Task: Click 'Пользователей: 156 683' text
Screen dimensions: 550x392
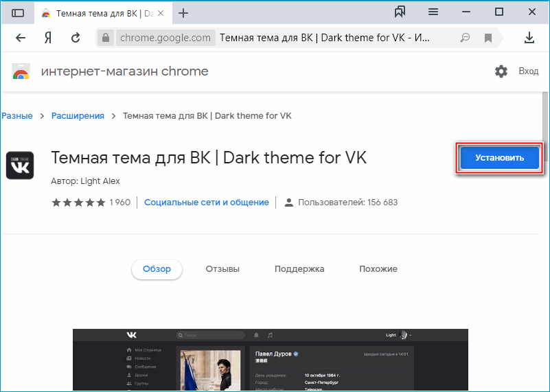Action: click(x=347, y=203)
